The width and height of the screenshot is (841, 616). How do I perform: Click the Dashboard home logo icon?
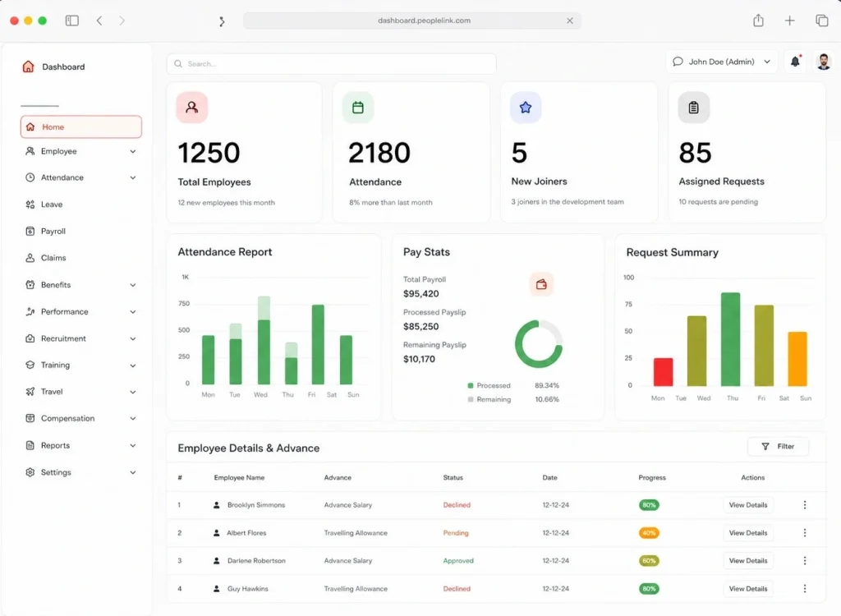(28, 67)
